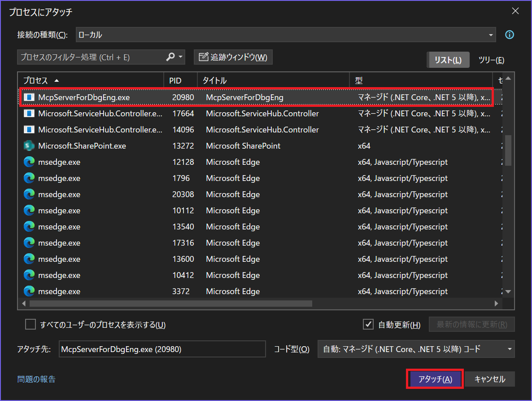Click the info icon beside connection type
This screenshot has width=532, height=401.
click(x=509, y=35)
